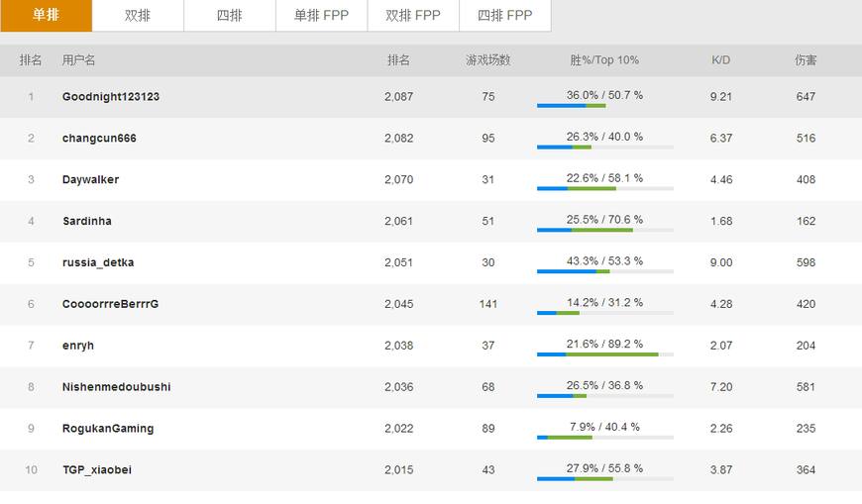This screenshot has width=862, height=504.
Task: Open Daywalker player link
Action: click(90, 180)
